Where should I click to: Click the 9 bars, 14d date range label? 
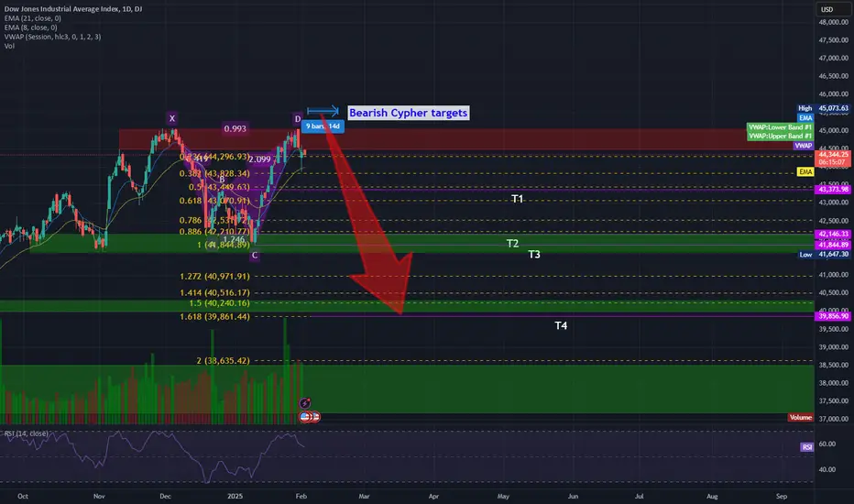point(323,126)
